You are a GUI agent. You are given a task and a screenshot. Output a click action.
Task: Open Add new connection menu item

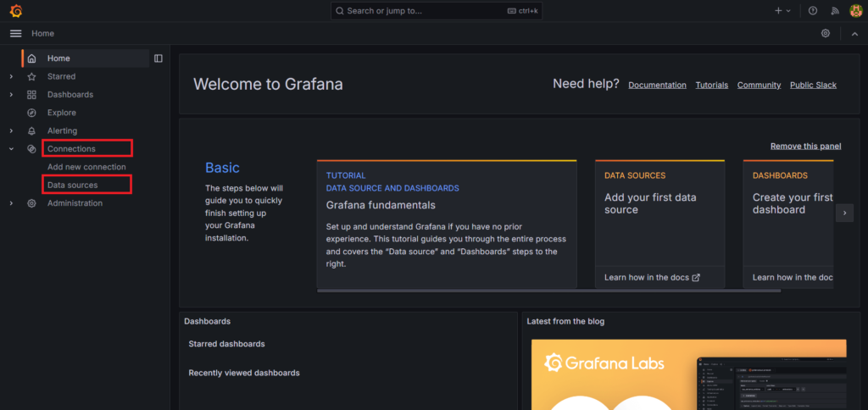click(86, 167)
